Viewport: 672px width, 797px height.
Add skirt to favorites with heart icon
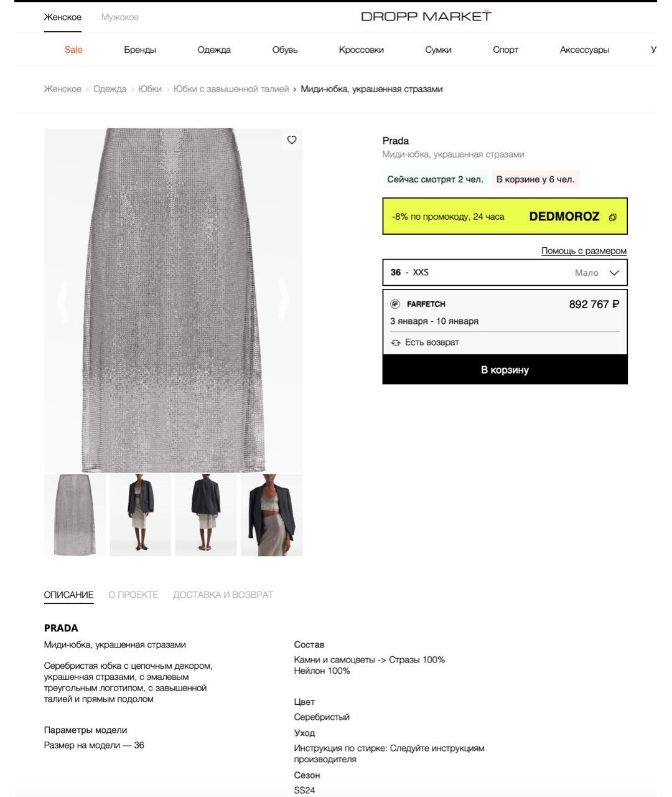pyautogui.click(x=292, y=140)
